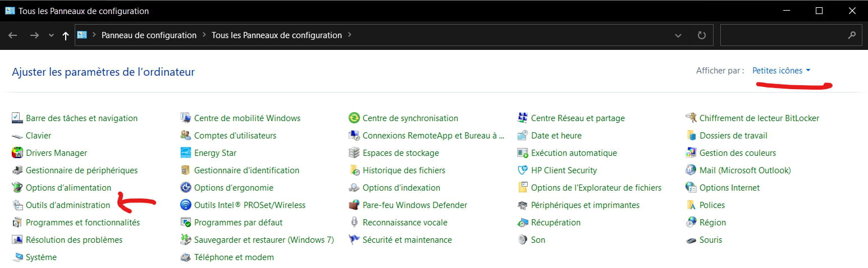Open the Mail (Microsoft Outlook) icon

(691, 170)
